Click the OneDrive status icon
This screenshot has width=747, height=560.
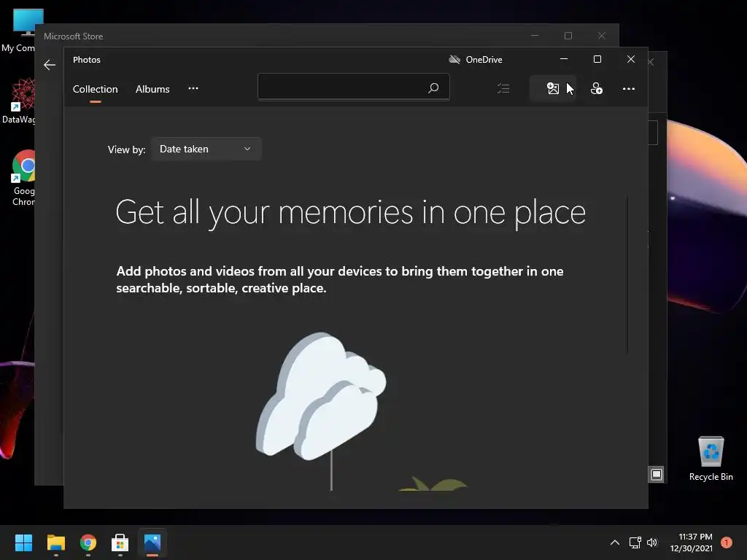tap(454, 60)
